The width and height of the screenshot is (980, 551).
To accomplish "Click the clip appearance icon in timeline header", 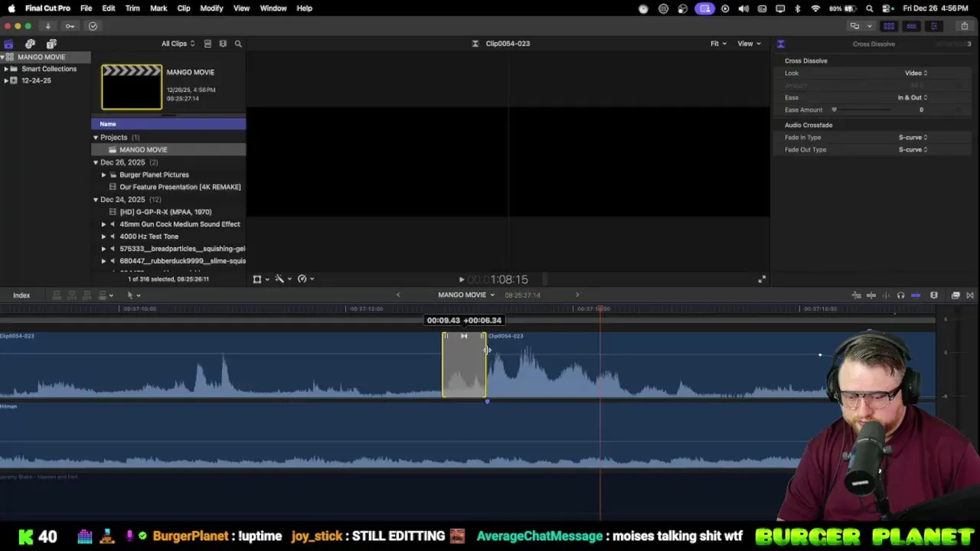I will [934, 295].
